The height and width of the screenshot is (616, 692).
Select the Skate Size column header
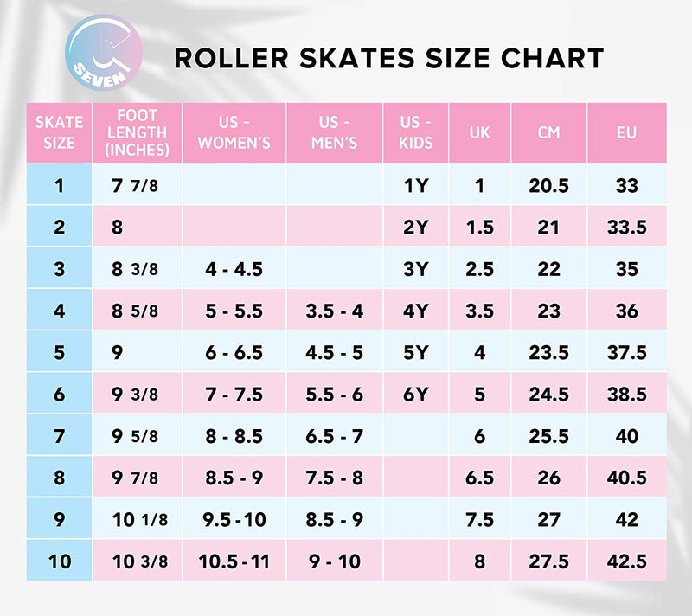tap(59, 132)
